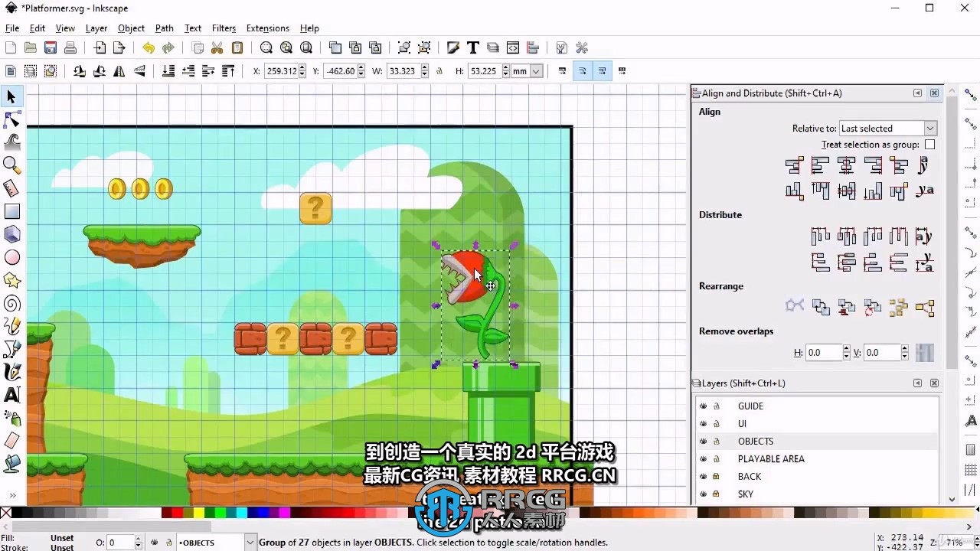Click the red palette color swatch
Image resolution: width=980 pixels, height=551 pixels.
178,513
